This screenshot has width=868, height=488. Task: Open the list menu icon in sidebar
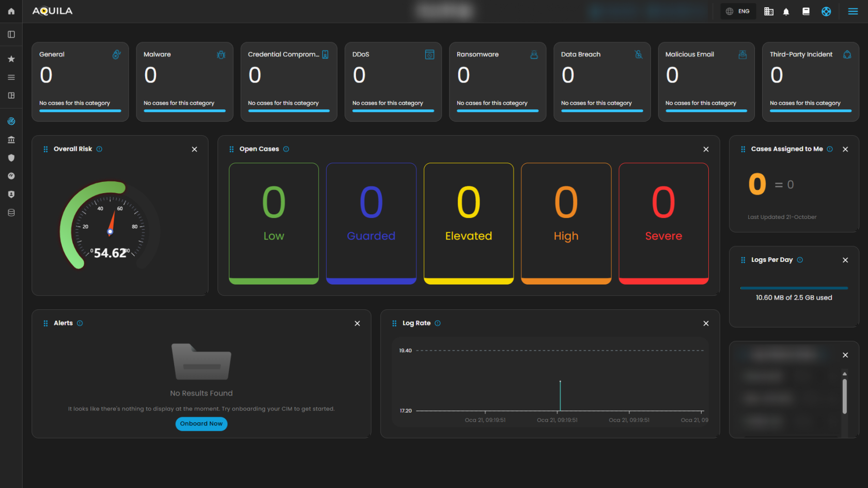coord(11,77)
